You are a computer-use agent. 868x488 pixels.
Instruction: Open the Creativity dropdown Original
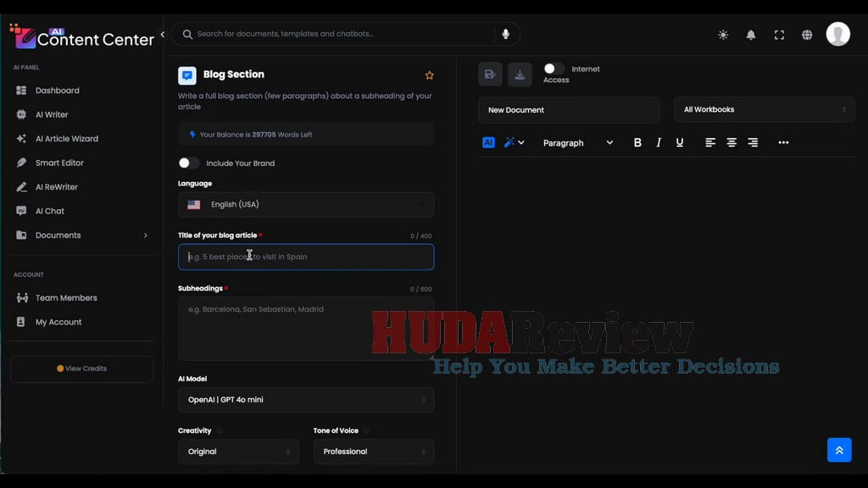(238, 452)
